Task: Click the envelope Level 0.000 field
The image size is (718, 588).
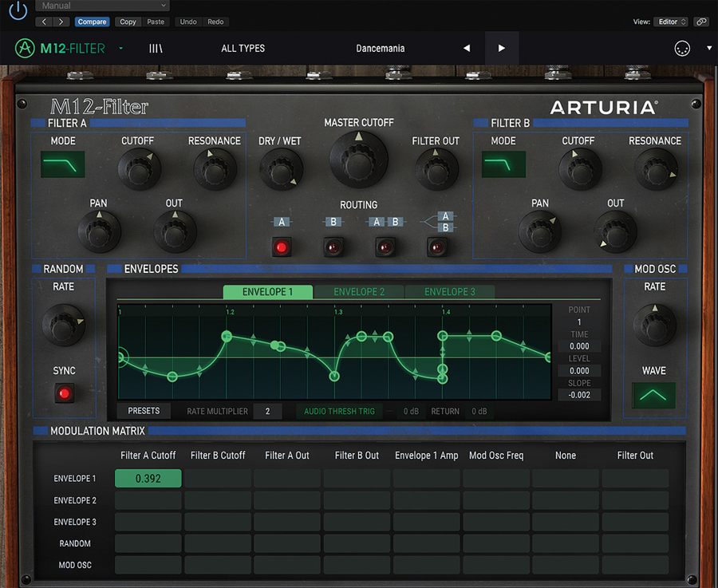Action: 579,370
